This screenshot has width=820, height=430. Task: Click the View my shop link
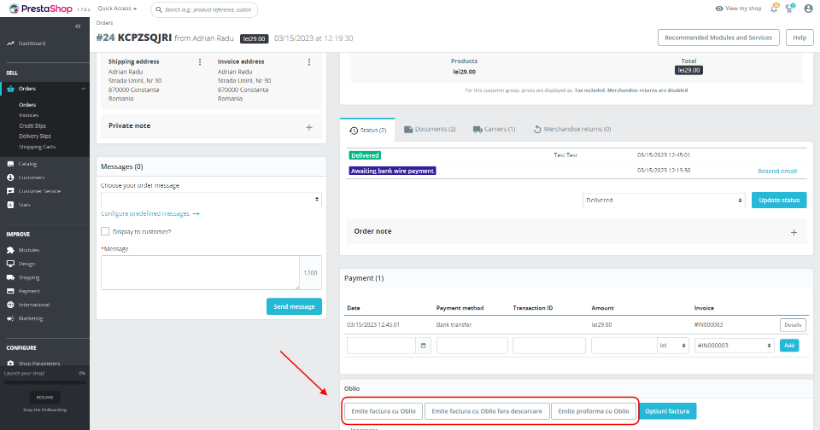pyautogui.click(x=738, y=8)
